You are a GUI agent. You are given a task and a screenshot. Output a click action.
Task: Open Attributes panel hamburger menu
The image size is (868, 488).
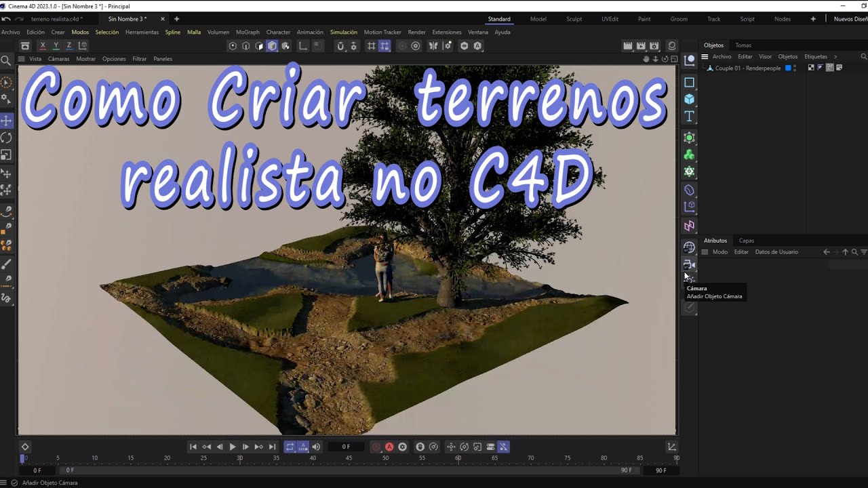705,252
